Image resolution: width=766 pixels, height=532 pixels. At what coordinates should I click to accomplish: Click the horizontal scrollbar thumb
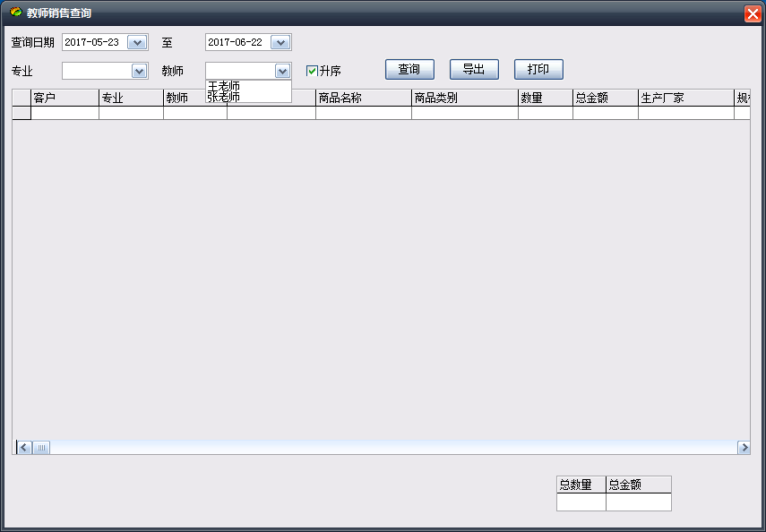[x=41, y=448]
